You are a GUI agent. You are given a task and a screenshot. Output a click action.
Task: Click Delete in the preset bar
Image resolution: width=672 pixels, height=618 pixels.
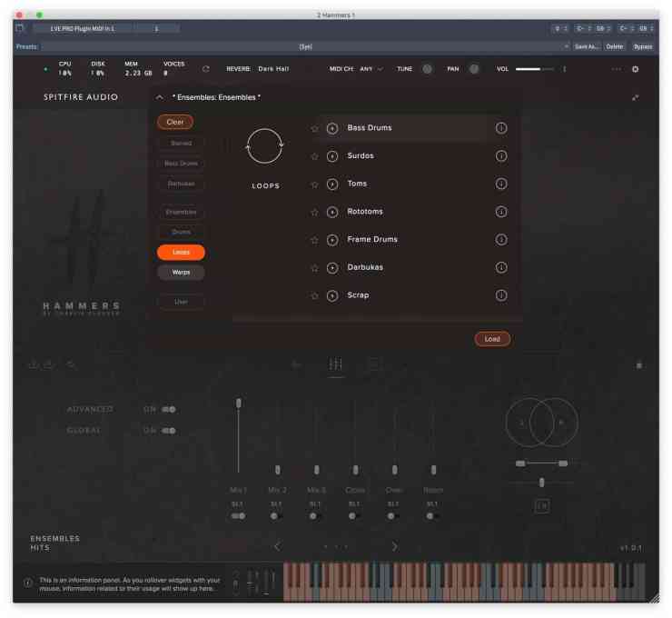click(x=614, y=46)
